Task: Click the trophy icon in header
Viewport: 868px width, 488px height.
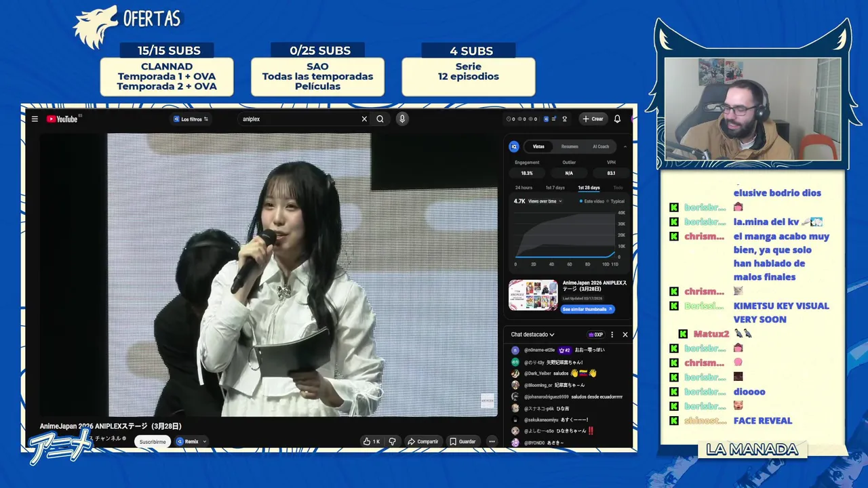Action: pyautogui.click(x=564, y=119)
